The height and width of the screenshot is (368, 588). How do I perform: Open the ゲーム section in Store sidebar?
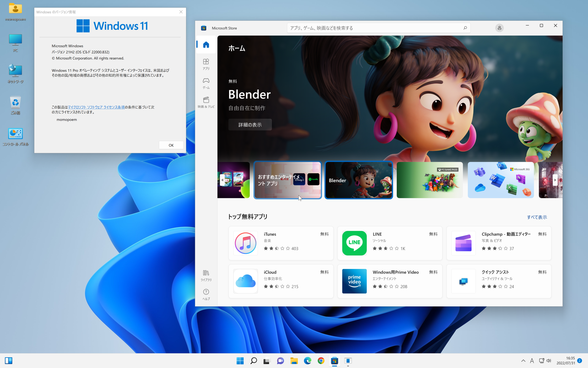pos(206,83)
